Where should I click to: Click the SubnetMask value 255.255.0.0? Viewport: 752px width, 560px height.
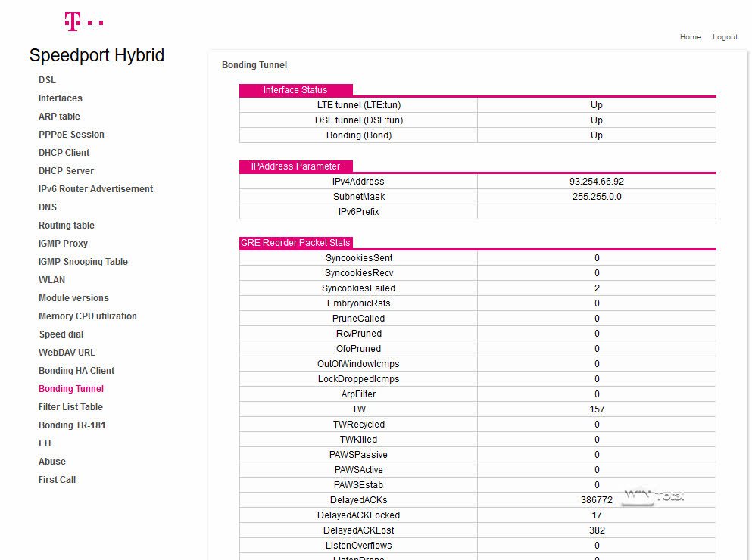tap(597, 197)
